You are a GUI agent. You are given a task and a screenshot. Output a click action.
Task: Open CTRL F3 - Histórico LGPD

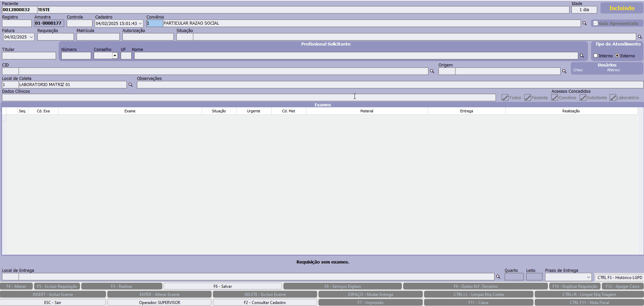point(619,277)
